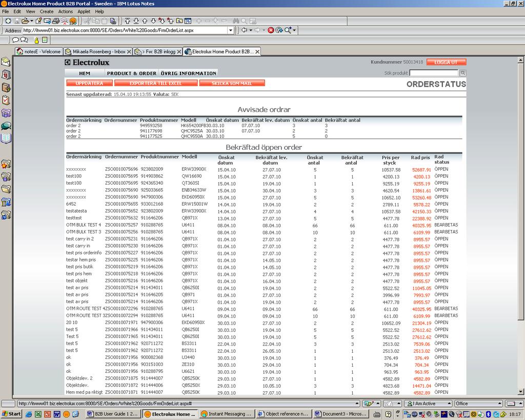Switch to Document3 - Microsoft Word taskbar window
The width and height of the screenshot is (525, 420).
click(x=340, y=414)
